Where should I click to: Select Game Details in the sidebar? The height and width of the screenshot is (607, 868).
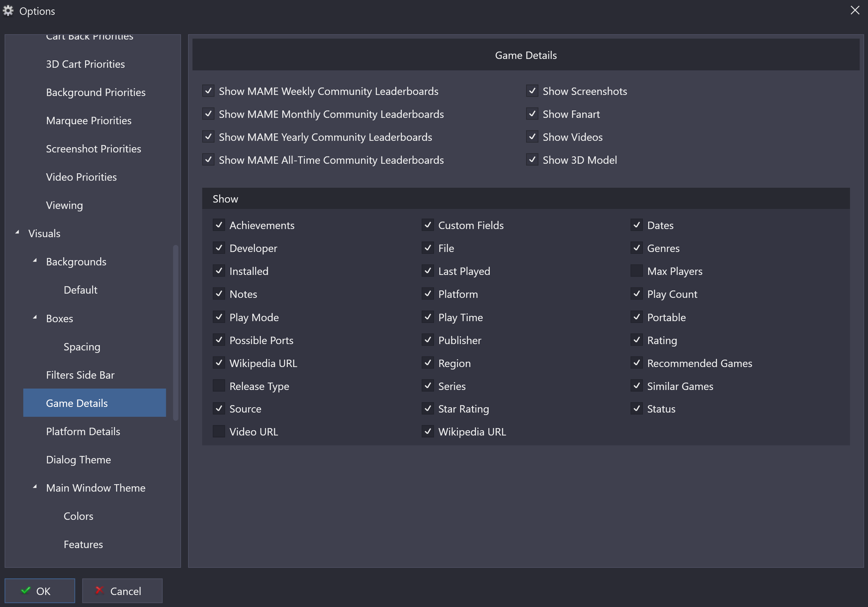coord(95,403)
